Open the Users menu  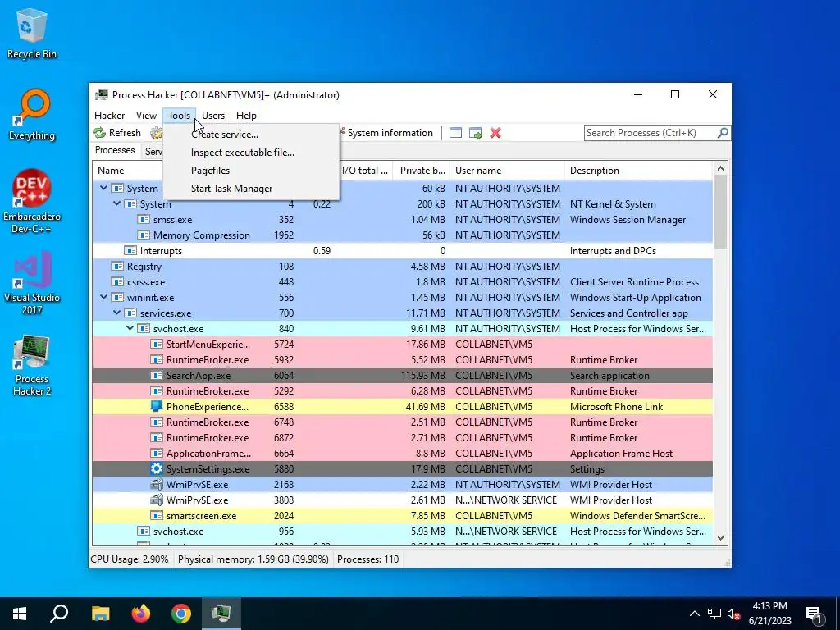point(213,115)
